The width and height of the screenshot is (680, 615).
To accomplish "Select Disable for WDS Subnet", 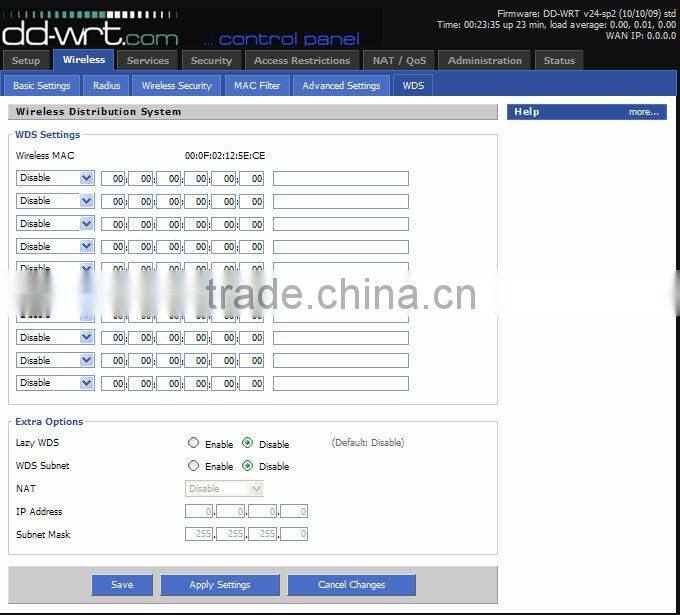I will tap(248, 466).
